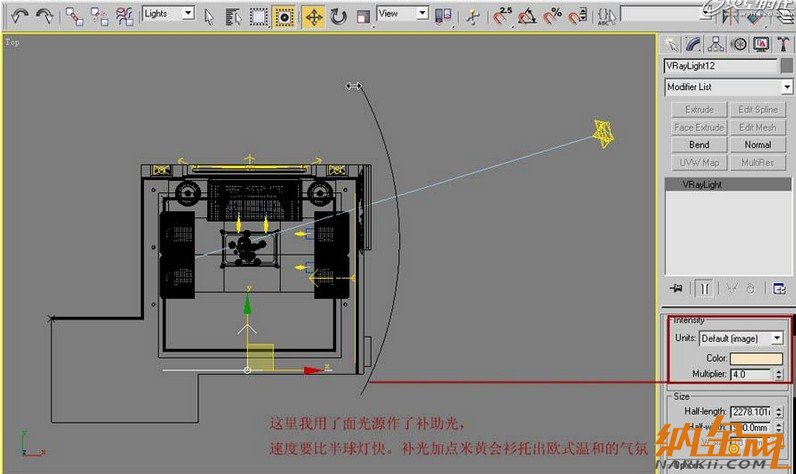The height and width of the screenshot is (474, 796).
Task: Expand the Modifier List dropdown
Action: [729, 87]
